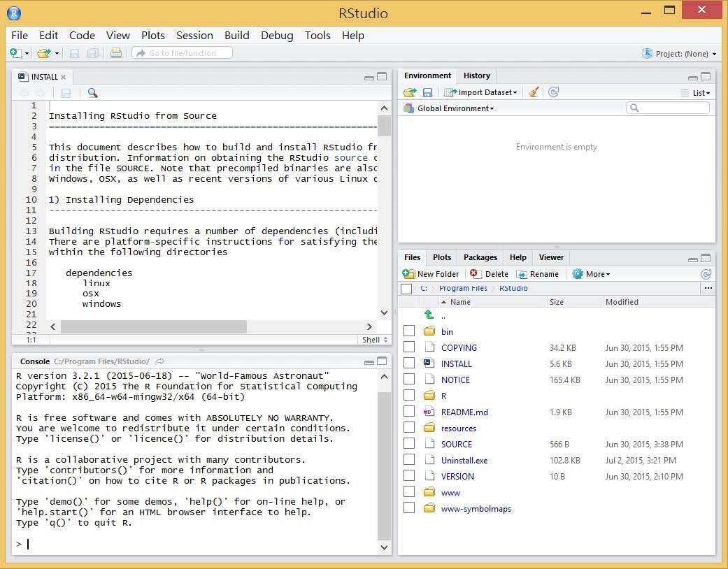Click the editor scroll-right arrow
The image size is (728, 569).
pyautogui.click(x=369, y=326)
